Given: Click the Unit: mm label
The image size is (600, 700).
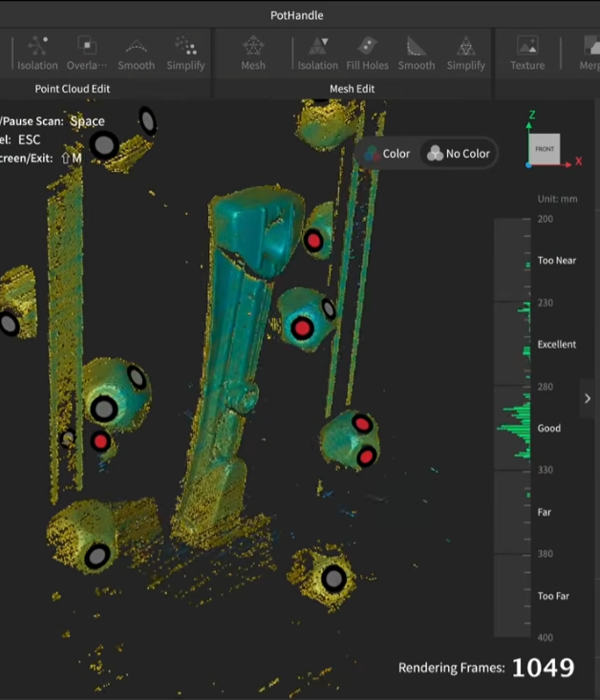Looking at the screenshot, I should tap(557, 199).
